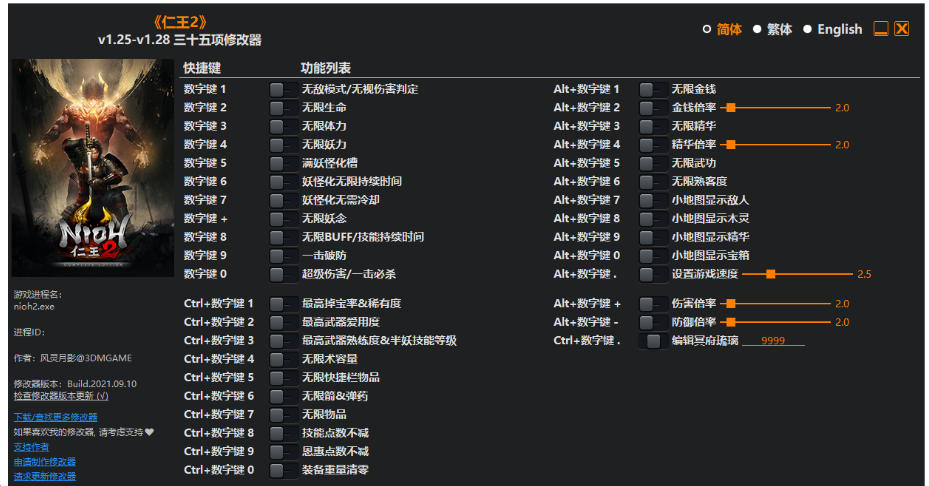Image resolution: width=929 pixels, height=486 pixels.
Task: Toggle 无限妖力 option
Action: 283,145
